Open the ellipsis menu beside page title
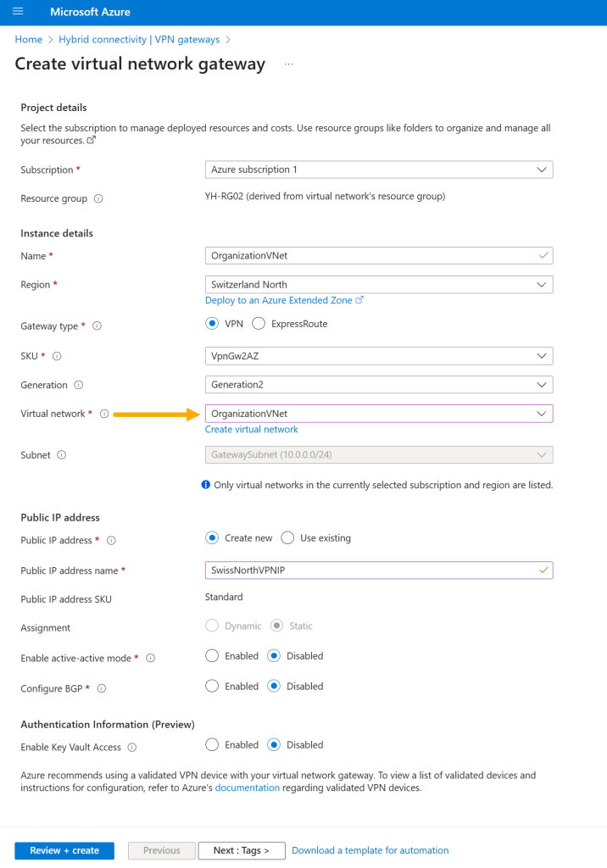The height and width of the screenshot is (868, 607). pos(288,64)
